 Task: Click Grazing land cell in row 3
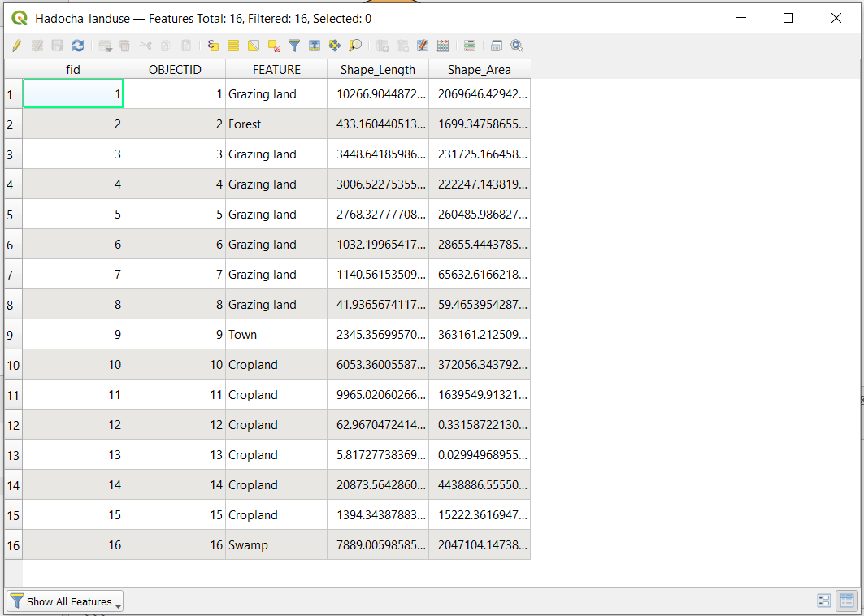[276, 154]
